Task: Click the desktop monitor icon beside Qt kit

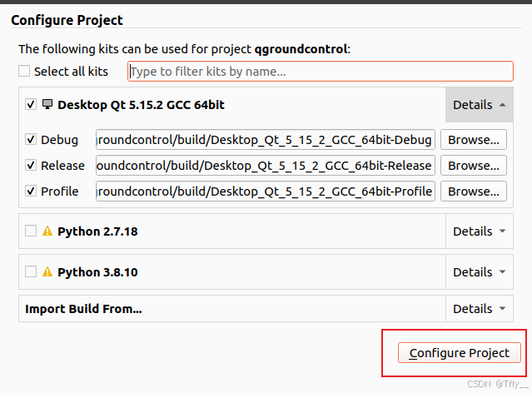Action: pos(47,104)
